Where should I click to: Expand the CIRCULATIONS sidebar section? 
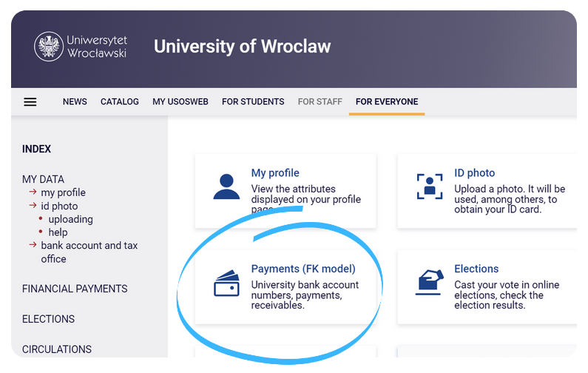point(57,349)
